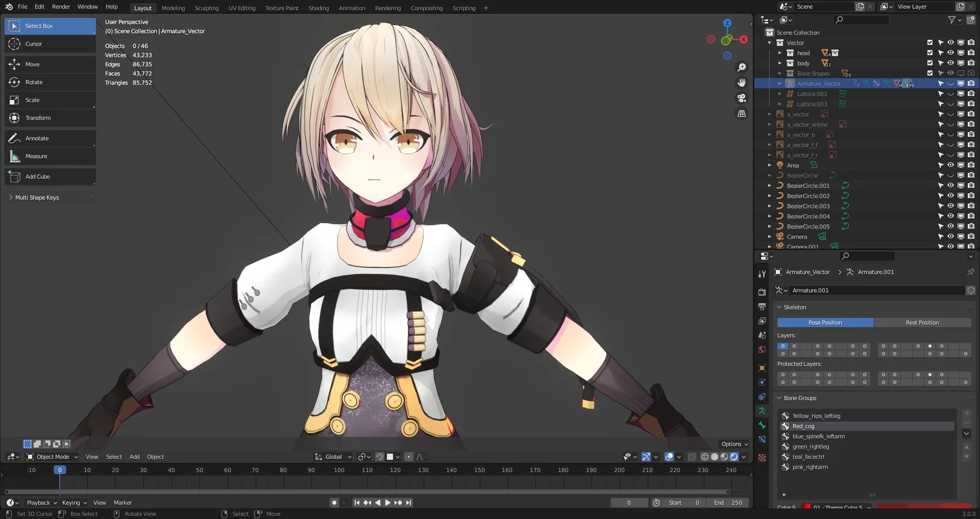
Task: Toggle body collection exclude checkbox
Action: [930, 63]
